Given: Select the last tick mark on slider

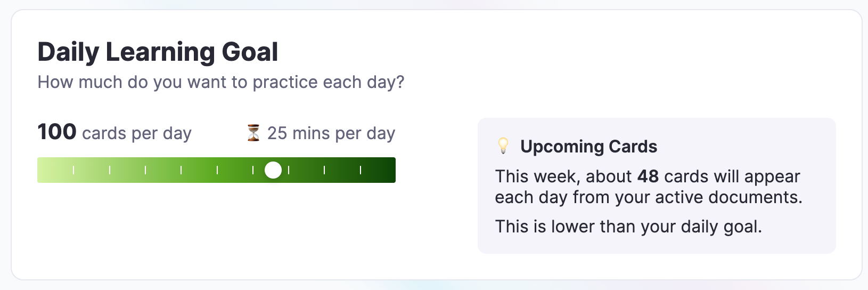Looking at the screenshot, I should coord(361,170).
